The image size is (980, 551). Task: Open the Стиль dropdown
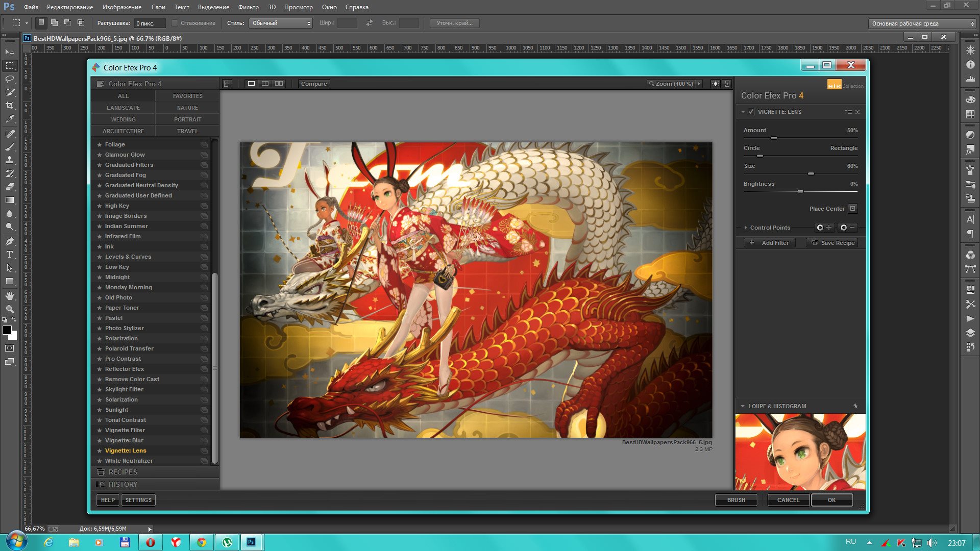(x=280, y=23)
